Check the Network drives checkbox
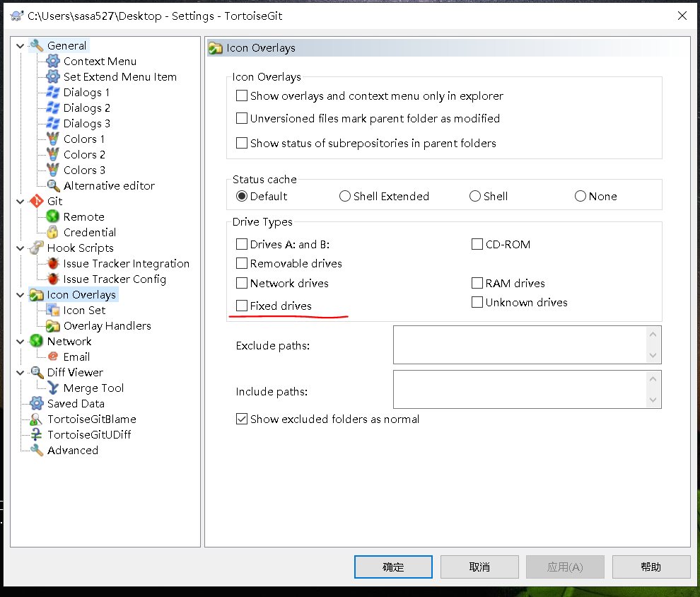 [242, 283]
